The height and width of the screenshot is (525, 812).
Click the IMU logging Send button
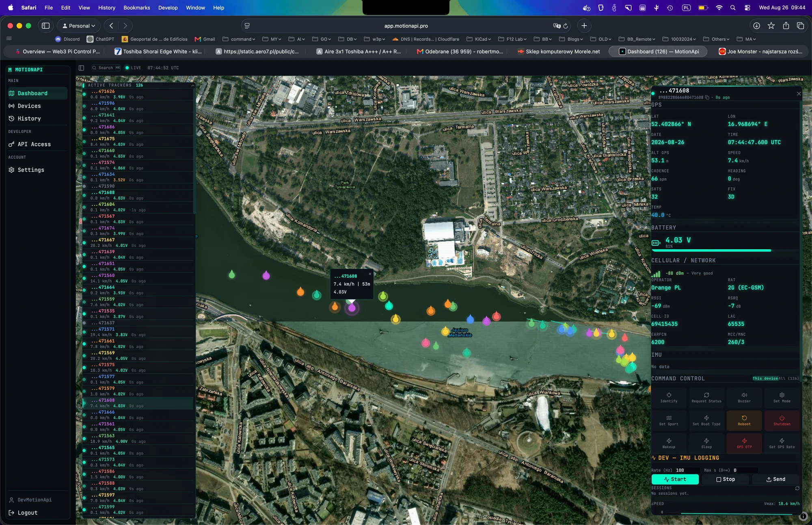coord(775,479)
